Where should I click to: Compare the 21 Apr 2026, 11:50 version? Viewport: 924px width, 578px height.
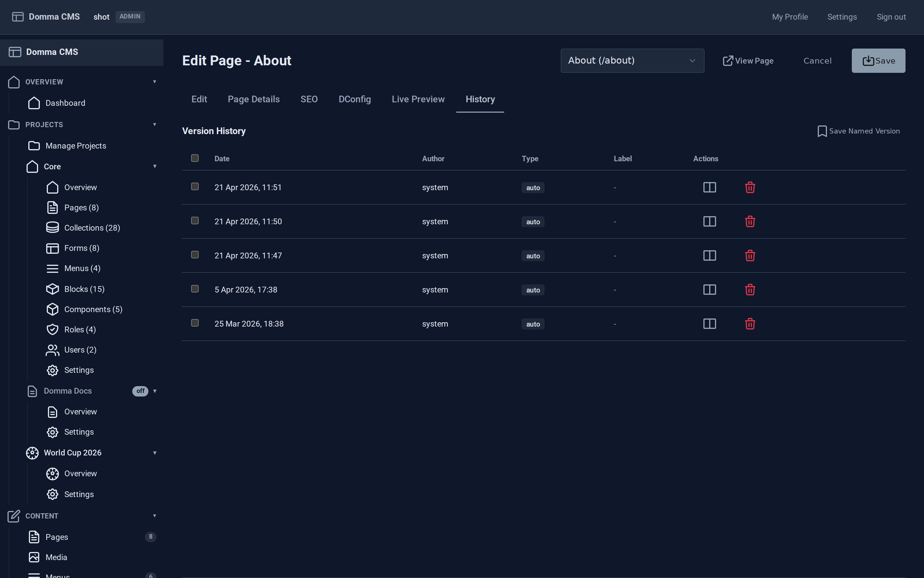pos(709,221)
